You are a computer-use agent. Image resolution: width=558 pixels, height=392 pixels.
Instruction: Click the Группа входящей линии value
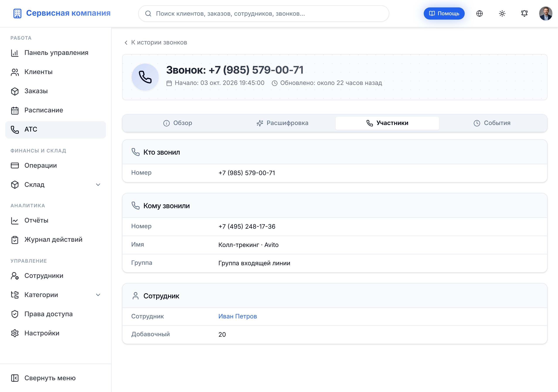tap(254, 263)
